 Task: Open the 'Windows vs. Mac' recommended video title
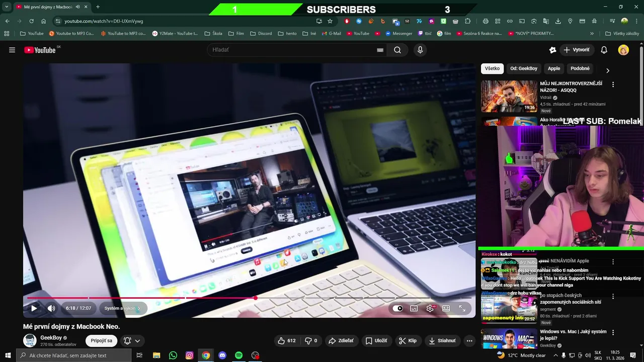click(x=573, y=335)
